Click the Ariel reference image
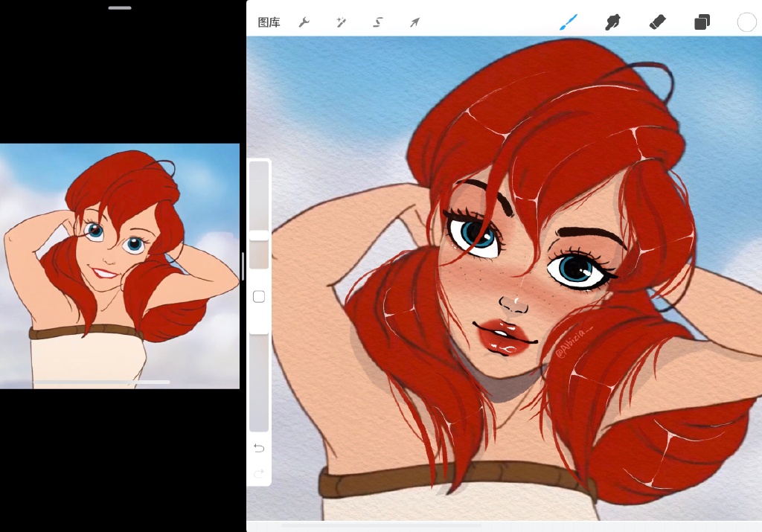This screenshot has width=762, height=532. point(120,266)
